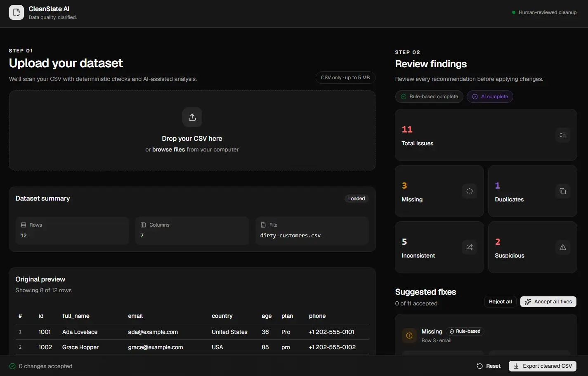This screenshot has width=588, height=376.
Task: Click the 0 of 11 accepted text
Action: 416,303
